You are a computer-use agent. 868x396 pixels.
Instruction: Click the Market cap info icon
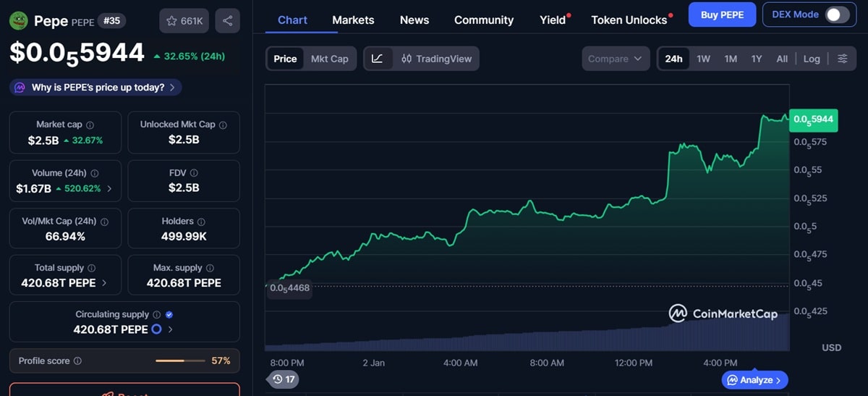click(x=90, y=125)
